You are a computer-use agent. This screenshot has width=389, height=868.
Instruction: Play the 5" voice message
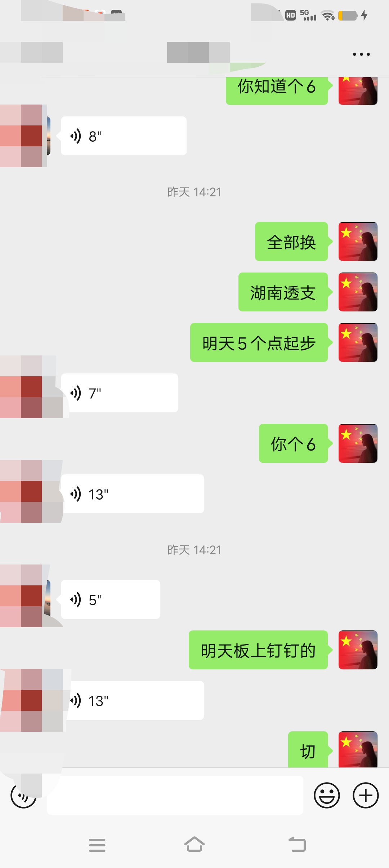click(111, 599)
